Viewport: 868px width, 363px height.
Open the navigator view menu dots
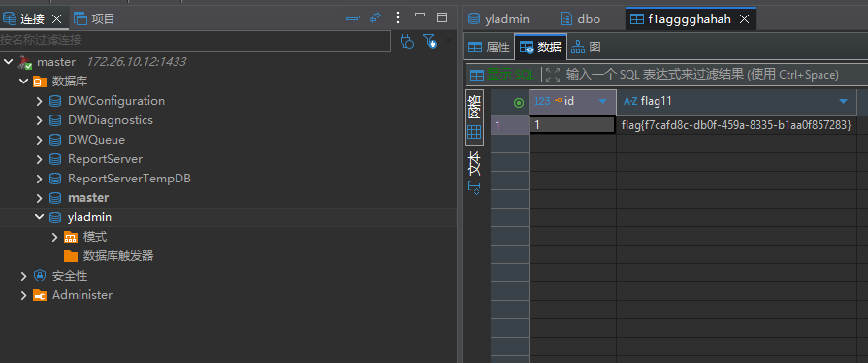click(x=398, y=17)
